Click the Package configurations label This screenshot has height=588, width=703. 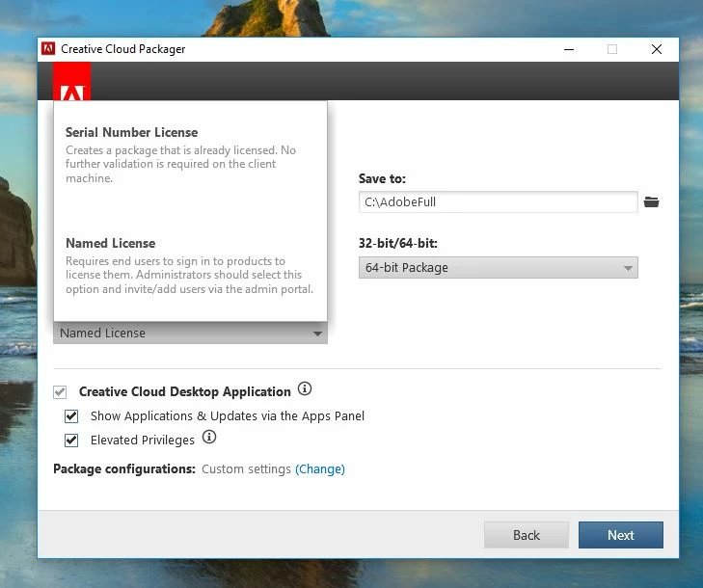tap(124, 469)
